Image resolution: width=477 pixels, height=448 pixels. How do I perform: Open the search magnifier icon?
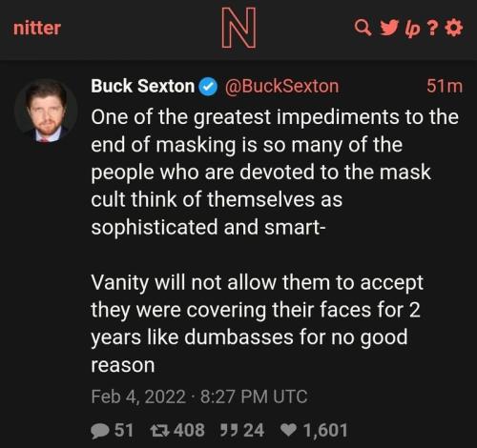point(363,28)
